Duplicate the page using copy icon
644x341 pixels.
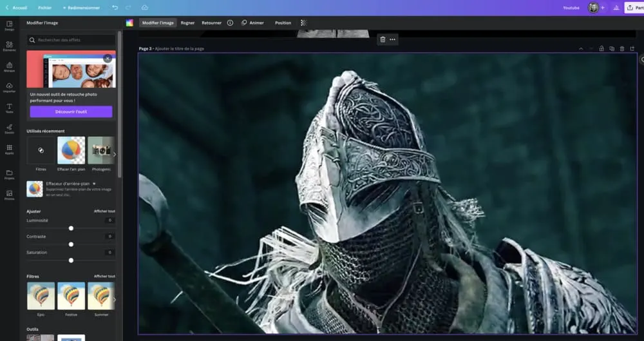[612, 48]
